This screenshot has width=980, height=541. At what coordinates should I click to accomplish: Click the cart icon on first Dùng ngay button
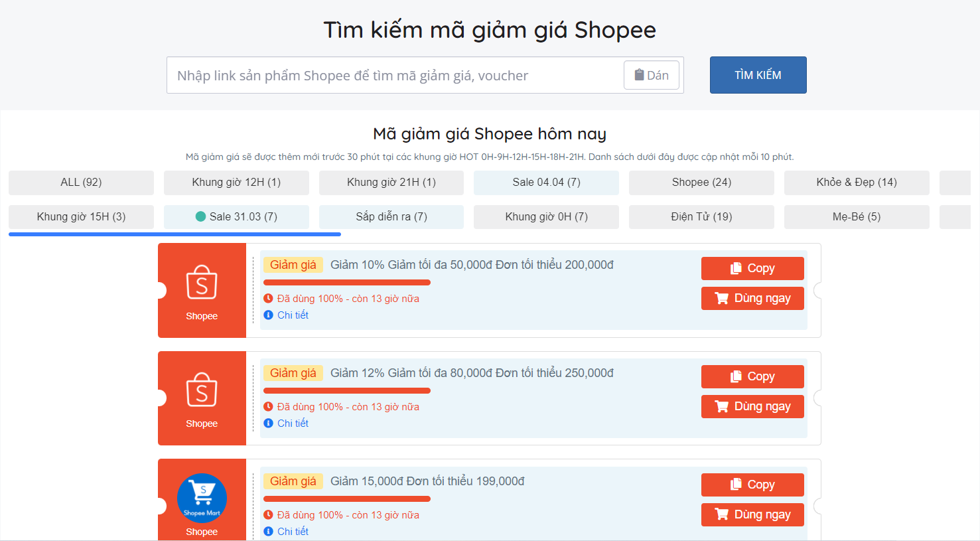click(721, 299)
